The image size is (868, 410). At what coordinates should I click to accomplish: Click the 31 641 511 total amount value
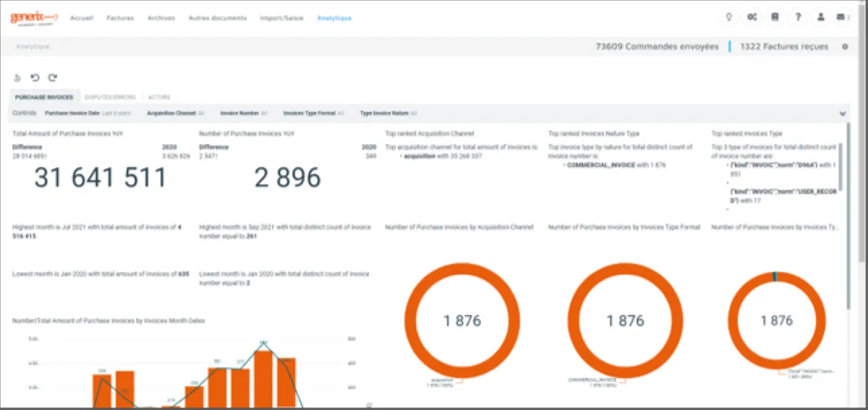pos(100,177)
